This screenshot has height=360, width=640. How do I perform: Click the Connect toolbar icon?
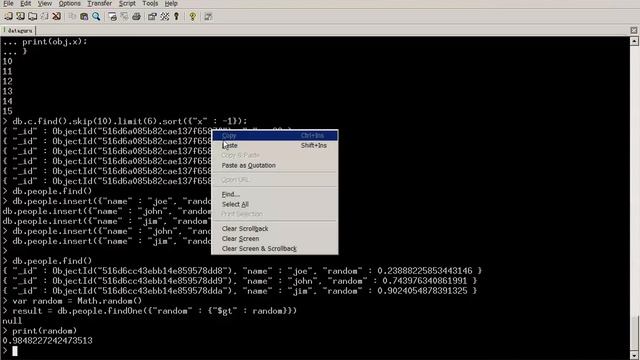point(8,16)
